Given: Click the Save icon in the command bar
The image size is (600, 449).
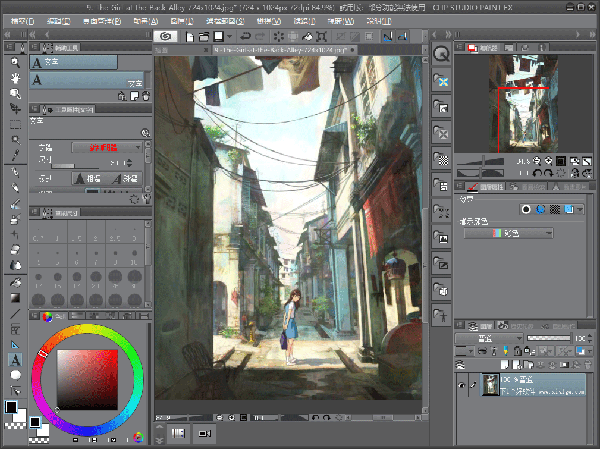Looking at the screenshot, I should (x=218, y=37).
